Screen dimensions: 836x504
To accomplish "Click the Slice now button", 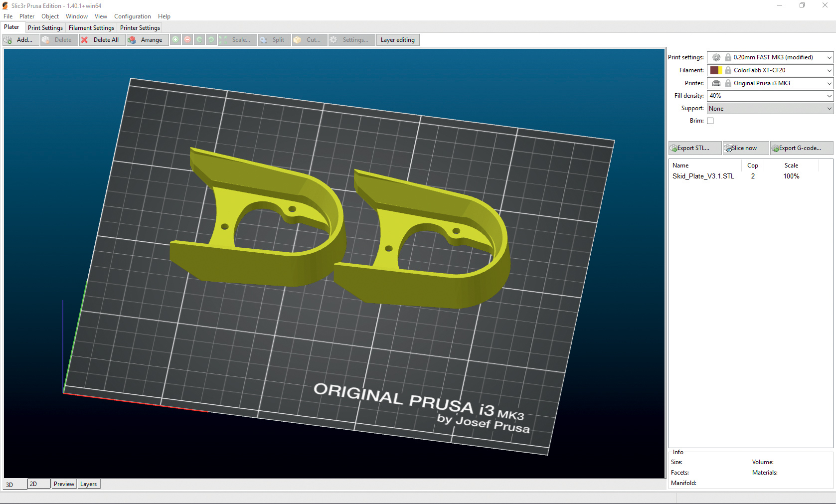I will [x=746, y=148].
